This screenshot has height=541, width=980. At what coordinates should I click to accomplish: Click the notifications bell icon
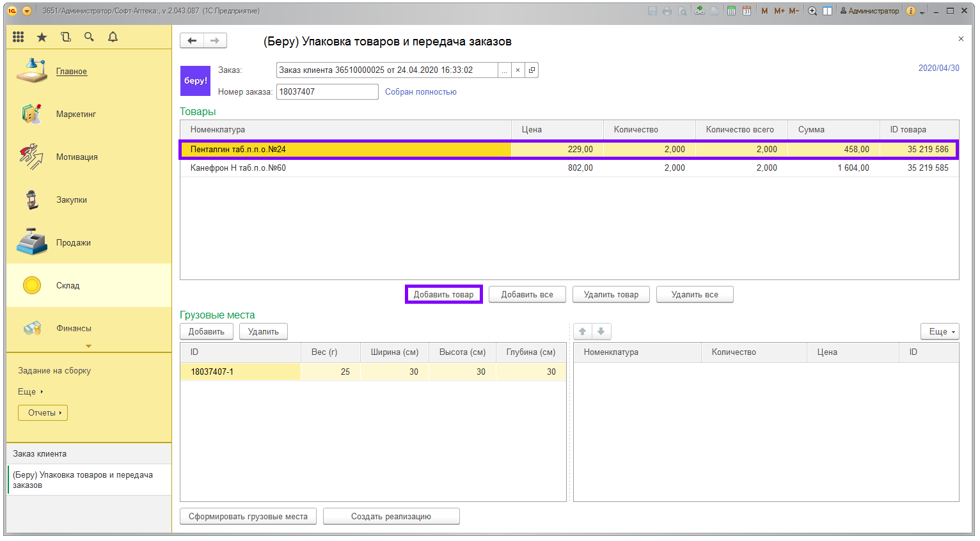coord(113,37)
